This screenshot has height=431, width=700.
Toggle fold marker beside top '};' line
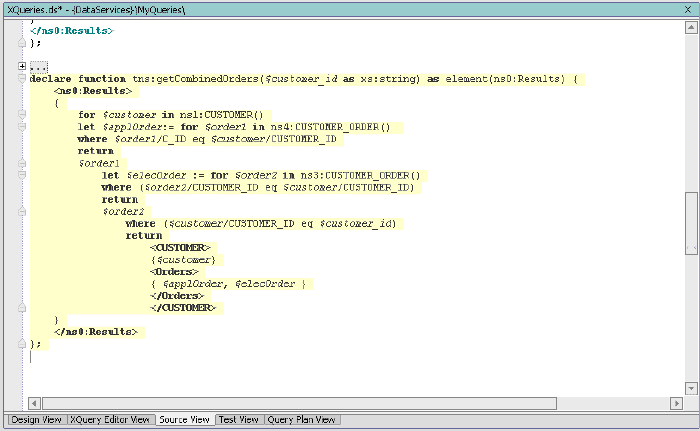coord(22,43)
